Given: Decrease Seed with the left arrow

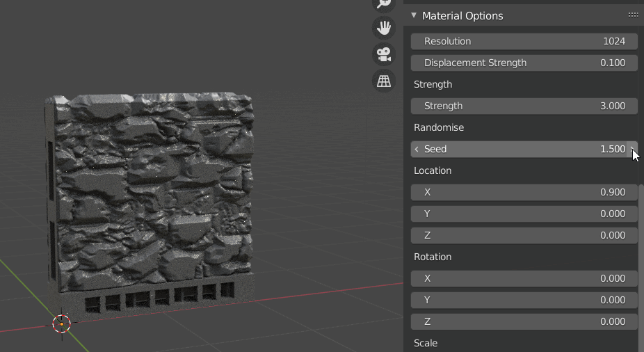Looking at the screenshot, I should point(417,149).
